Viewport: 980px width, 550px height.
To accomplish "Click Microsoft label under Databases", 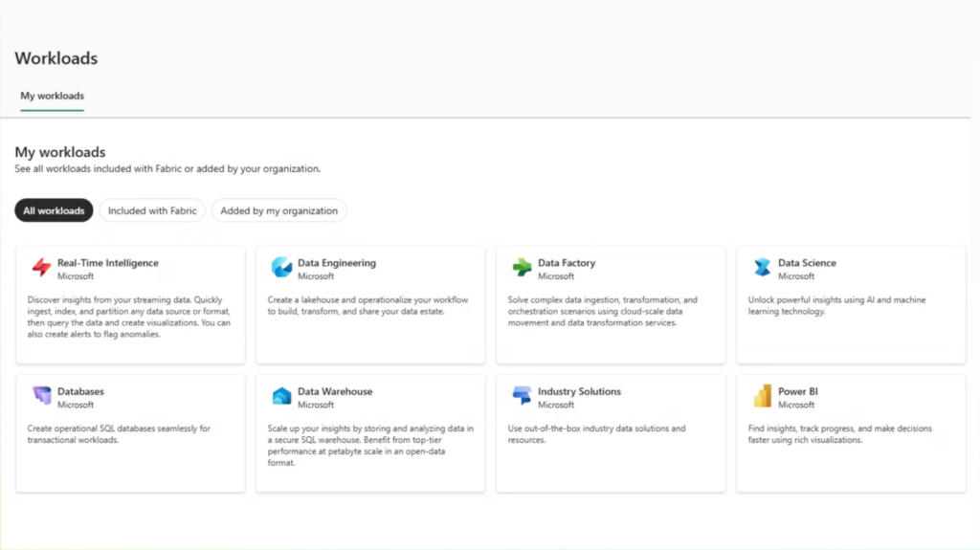I will (x=76, y=405).
